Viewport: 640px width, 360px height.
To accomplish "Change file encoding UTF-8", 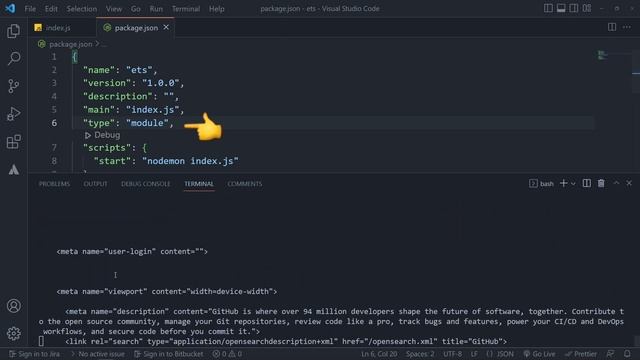I will 452,354.
